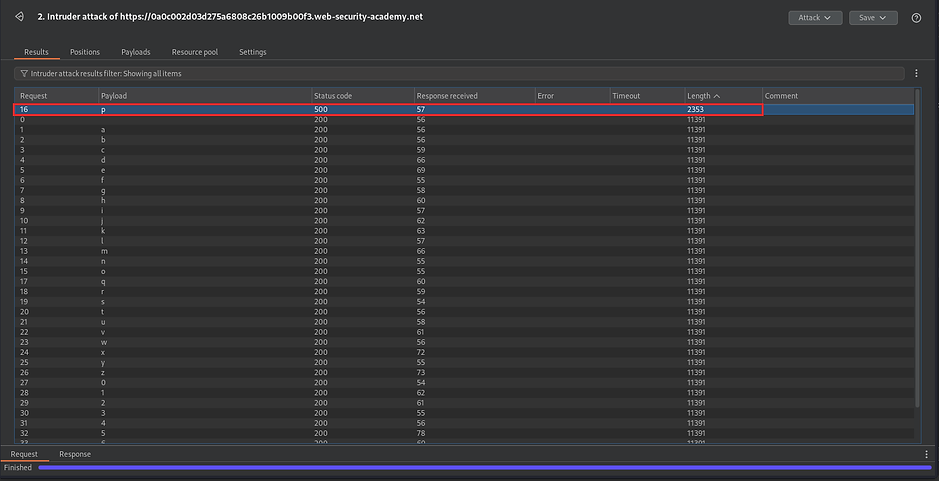
Task: Select request 9 row with payload i
Action: coord(465,211)
